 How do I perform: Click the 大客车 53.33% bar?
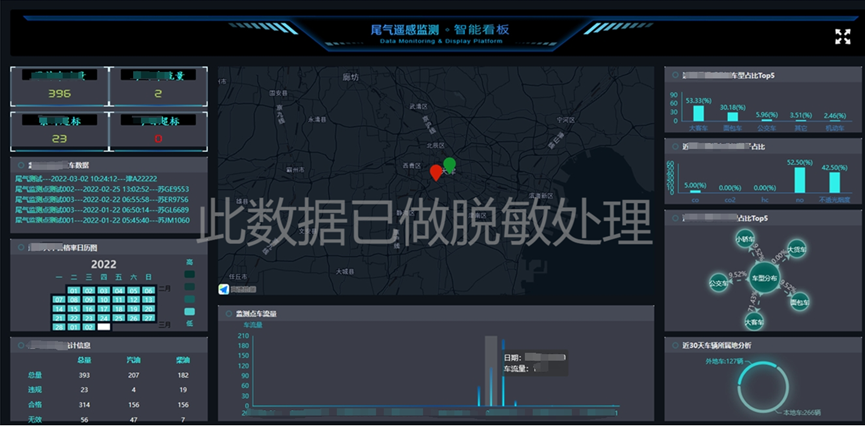tap(698, 113)
